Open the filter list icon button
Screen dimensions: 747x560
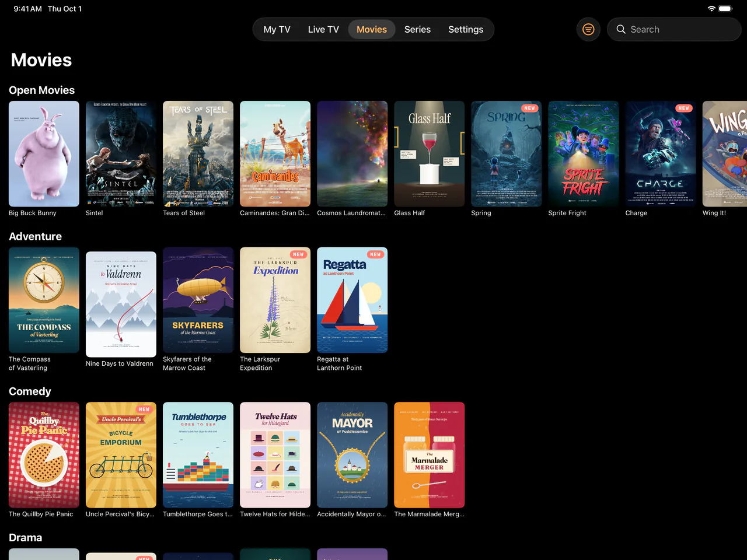(x=588, y=29)
